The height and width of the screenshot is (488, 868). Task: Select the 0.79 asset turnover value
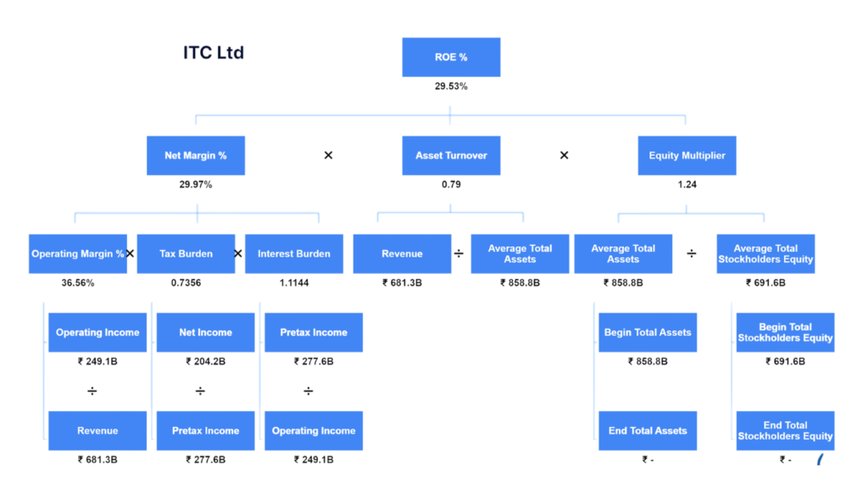pos(451,184)
